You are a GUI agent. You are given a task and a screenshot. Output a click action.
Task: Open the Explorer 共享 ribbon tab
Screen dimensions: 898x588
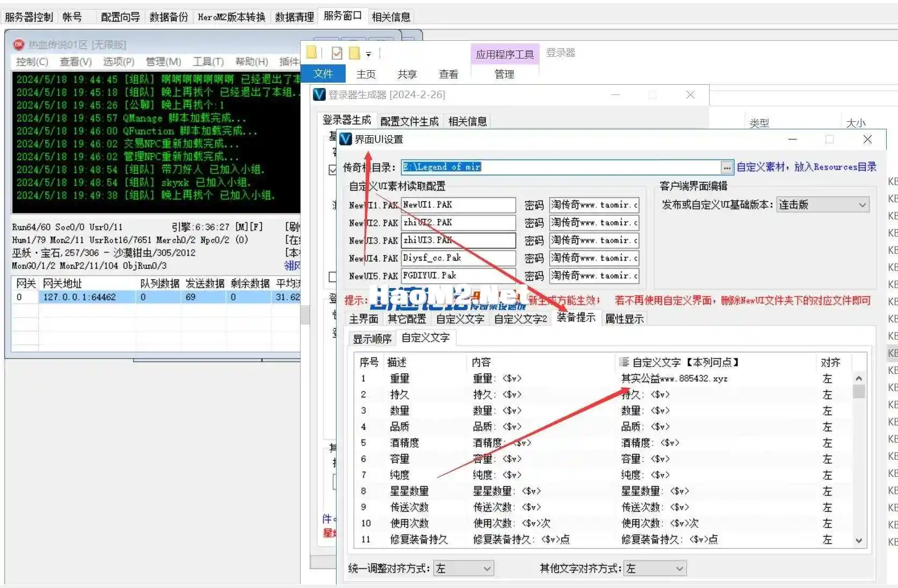[x=407, y=75]
